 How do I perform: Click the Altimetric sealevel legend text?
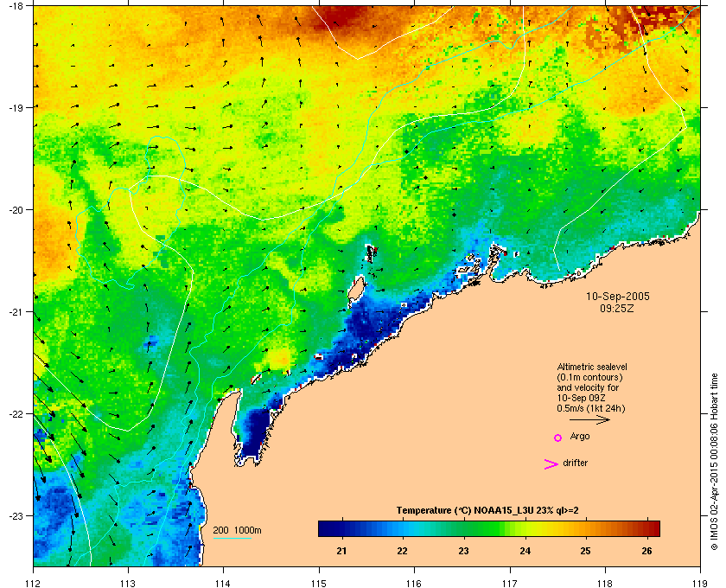[592, 367]
